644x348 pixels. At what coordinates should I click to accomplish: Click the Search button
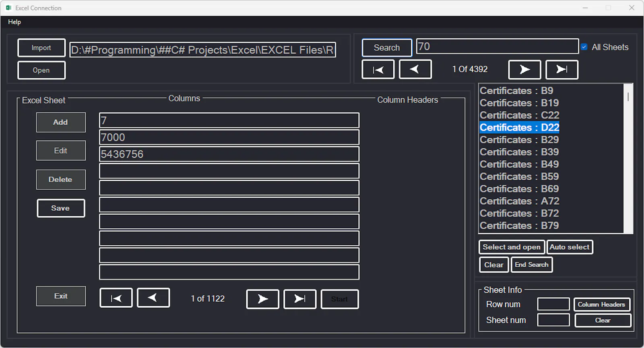click(x=387, y=48)
